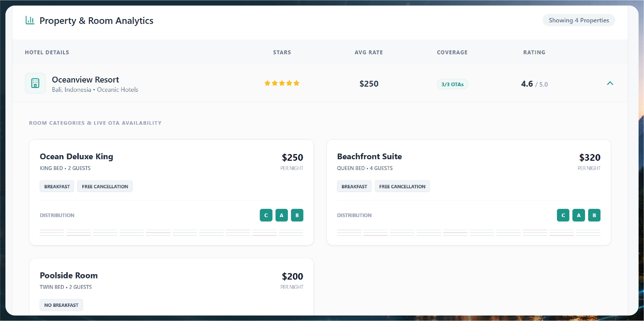Viewport: 644px width, 321px height.
Task: Click the 3/3 OTAs coverage badge
Action: [x=452, y=84]
